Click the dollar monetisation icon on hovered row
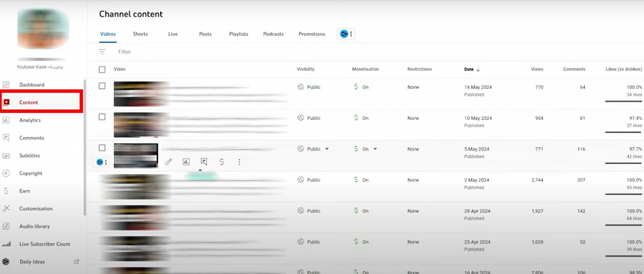The height and width of the screenshot is (274, 644). (222, 162)
